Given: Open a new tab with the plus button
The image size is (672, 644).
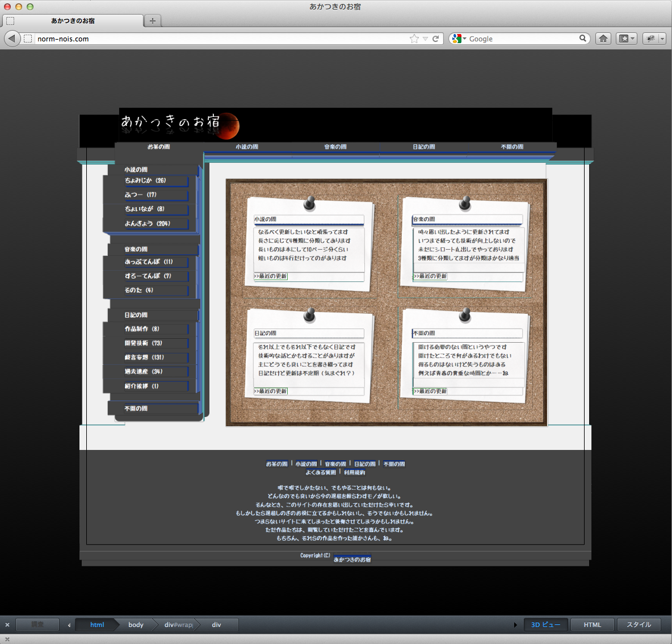Looking at the screenshot, I should (x=152, y=21).
